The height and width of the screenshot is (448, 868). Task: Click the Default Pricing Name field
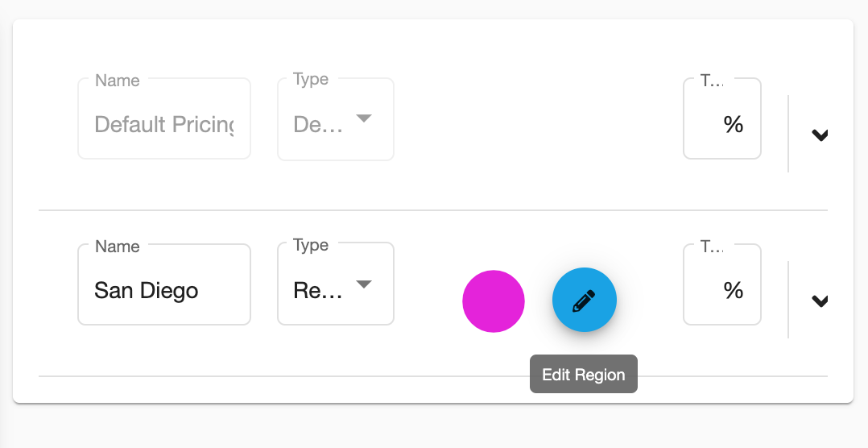(x=164, y=118)
